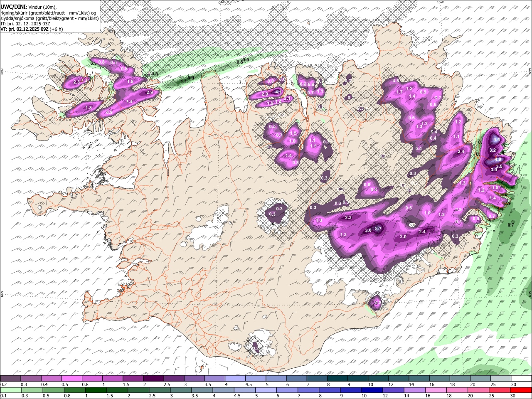
Task: Click the "1.8" precipitation value
Action: point(89,108)
